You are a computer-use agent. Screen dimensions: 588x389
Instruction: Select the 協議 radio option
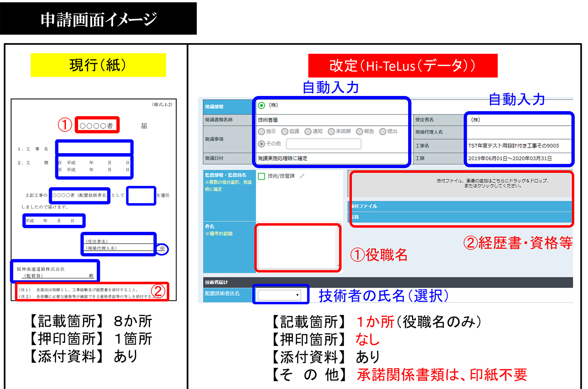coord(285,132)
